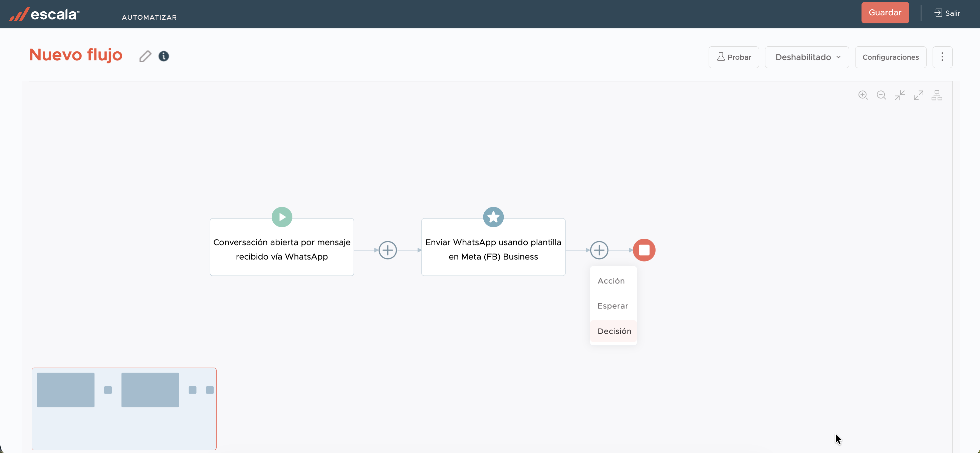
Task: Click the Configuraciones button
Action: (890, 57)
